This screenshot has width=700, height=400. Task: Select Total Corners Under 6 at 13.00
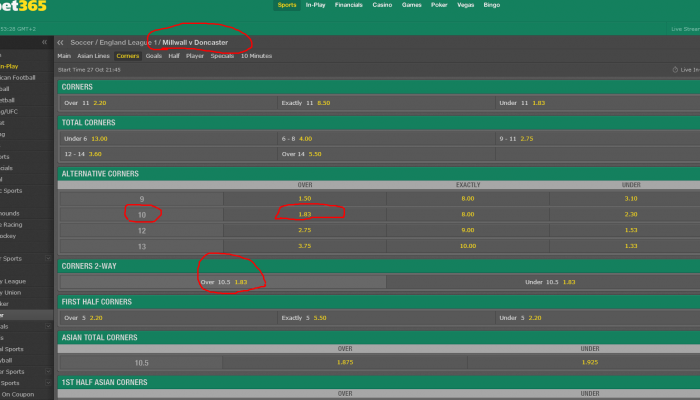point(168,138)
